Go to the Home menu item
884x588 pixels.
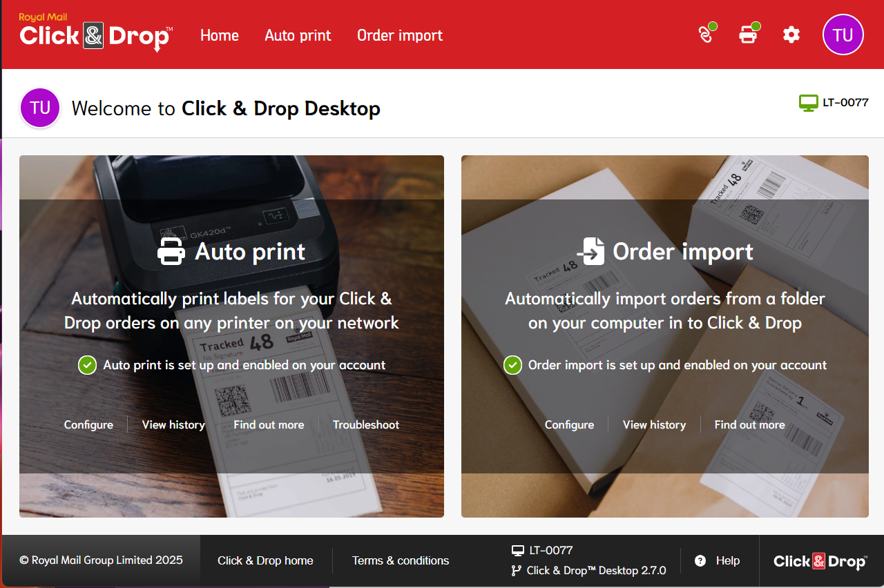coord(220,35)
